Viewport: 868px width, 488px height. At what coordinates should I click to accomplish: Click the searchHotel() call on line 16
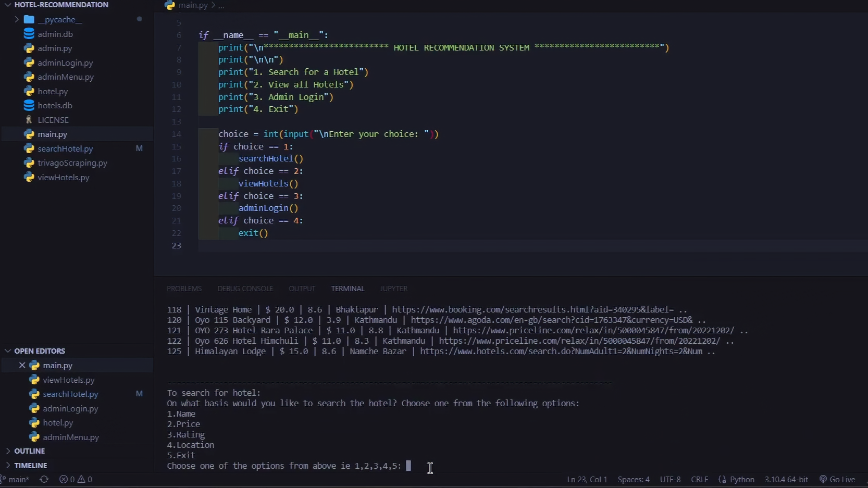pyautogui.click(x=270, y=158)
